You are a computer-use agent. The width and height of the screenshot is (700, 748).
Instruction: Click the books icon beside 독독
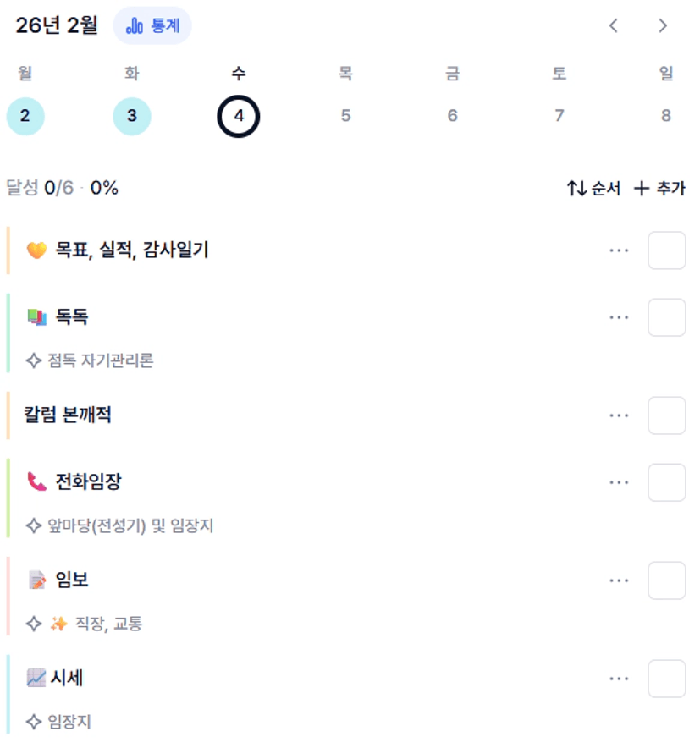pyautogui.click(x=36, y=317)
